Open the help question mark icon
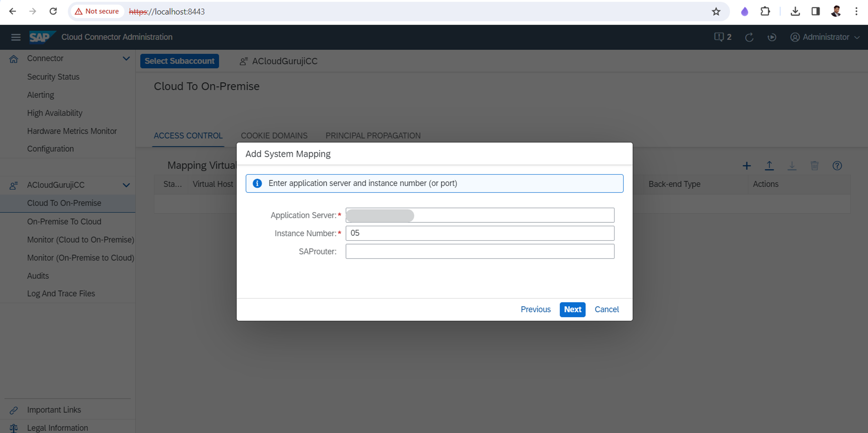Image resolution: width=868 pixels, height=433 pixels. pos(837,166)
